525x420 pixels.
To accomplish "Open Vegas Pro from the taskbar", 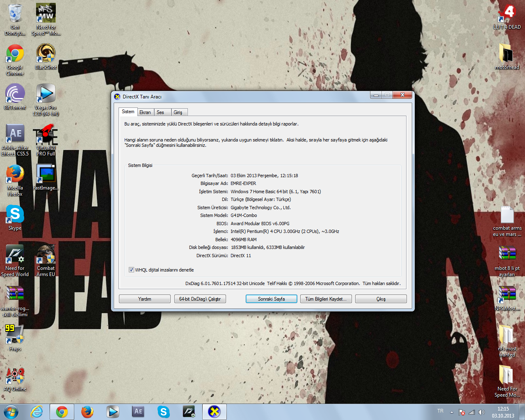I will click(113, 411).
